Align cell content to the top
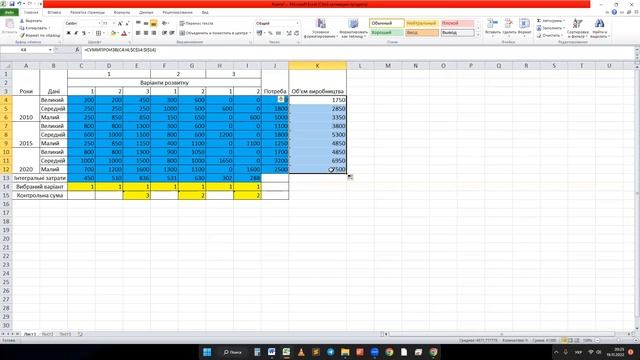This screenshot has height=360, width=640. tap(138, 24)
